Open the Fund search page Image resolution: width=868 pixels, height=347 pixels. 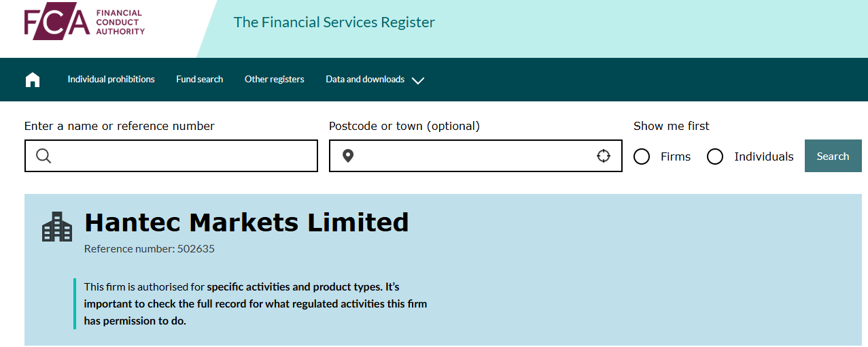[x=199, y=80]
